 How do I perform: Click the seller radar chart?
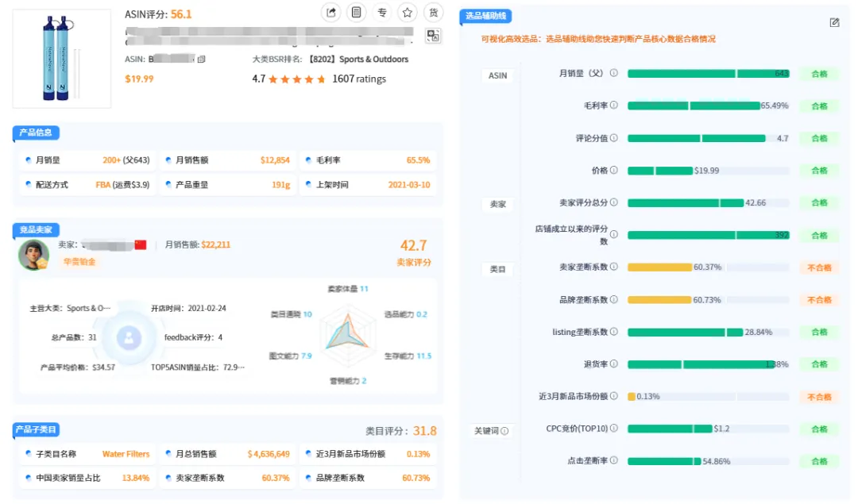tap(347, 334)
